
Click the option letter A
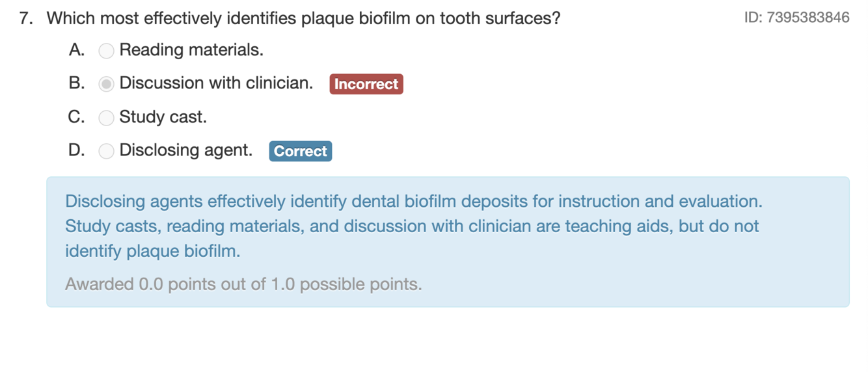tap(76, 50)
